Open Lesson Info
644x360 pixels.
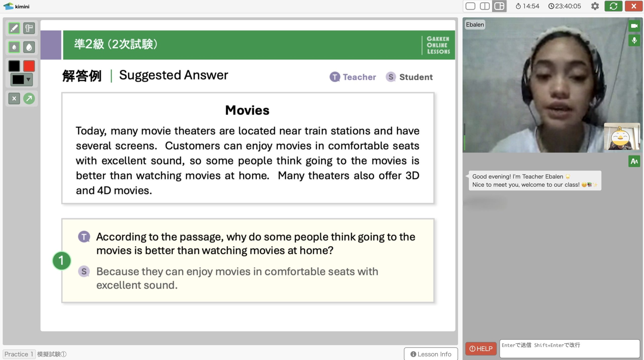point(431,354)
